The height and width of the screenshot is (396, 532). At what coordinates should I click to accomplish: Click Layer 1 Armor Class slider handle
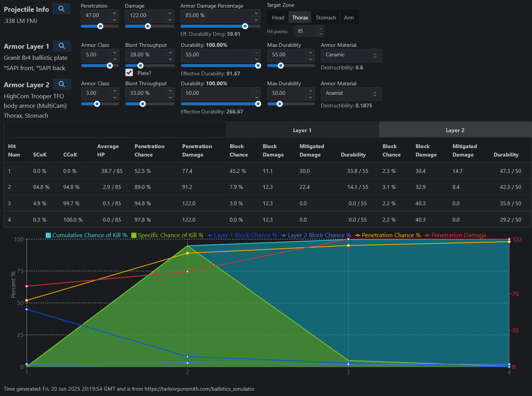[110, 65]
